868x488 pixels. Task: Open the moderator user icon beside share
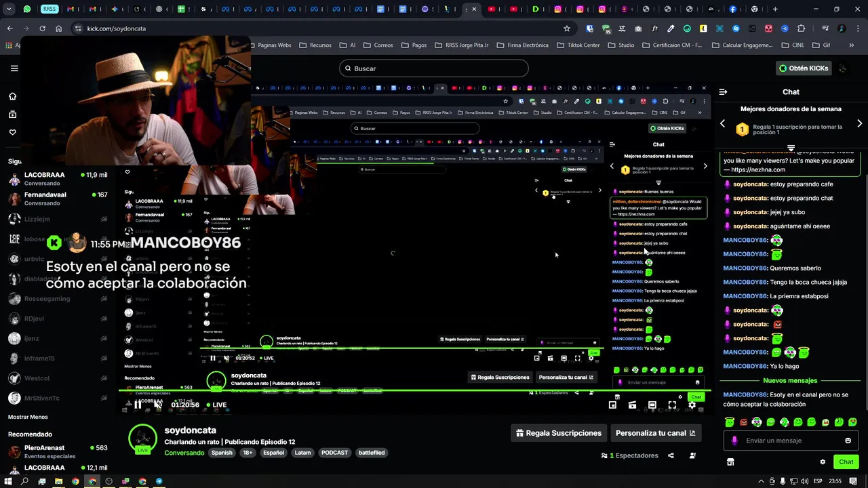pos(692,455)
